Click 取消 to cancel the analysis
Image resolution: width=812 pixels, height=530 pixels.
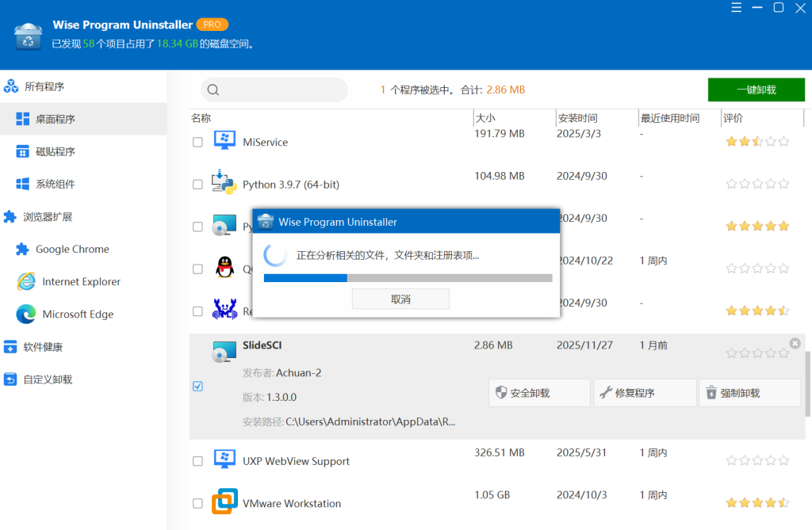[400, 299]
